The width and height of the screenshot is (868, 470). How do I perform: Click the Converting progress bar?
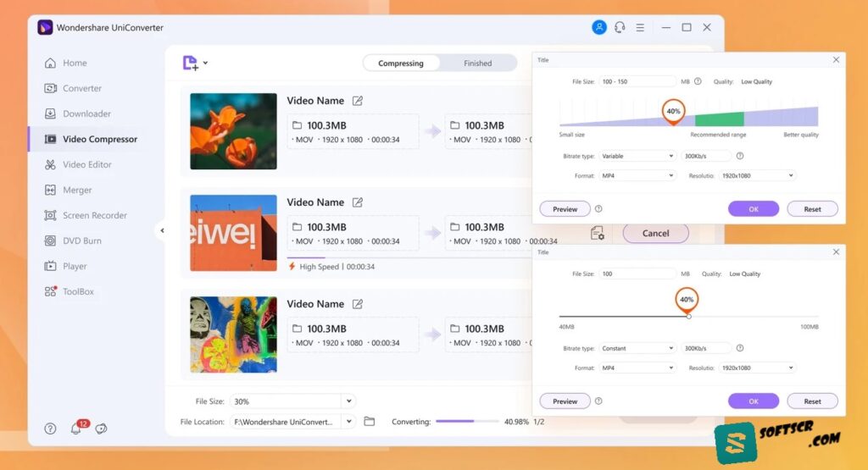tap(467, 422)
